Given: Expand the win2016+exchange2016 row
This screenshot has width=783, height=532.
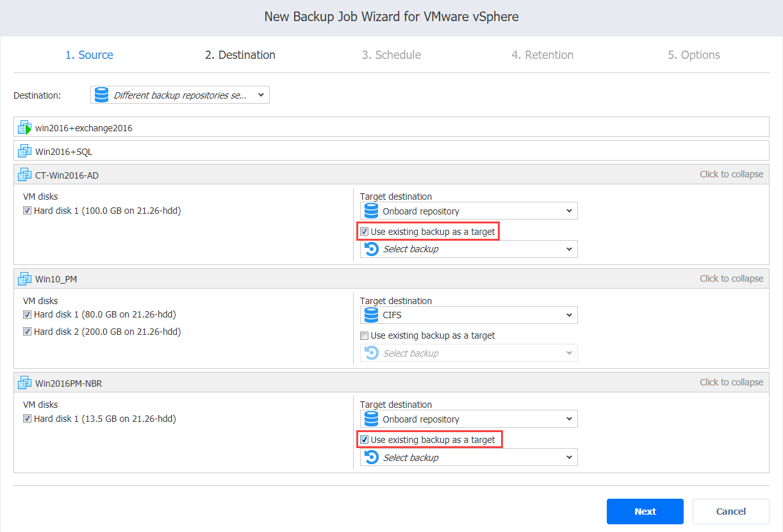Looking at the screenshot, I should (391, 127).
